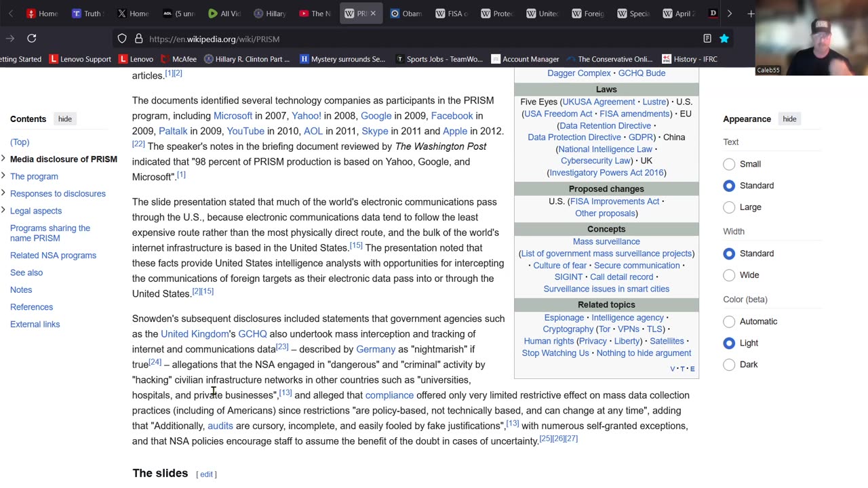Open the audits article link
Viewport: 868px width, 488px height.
(220, 426)
